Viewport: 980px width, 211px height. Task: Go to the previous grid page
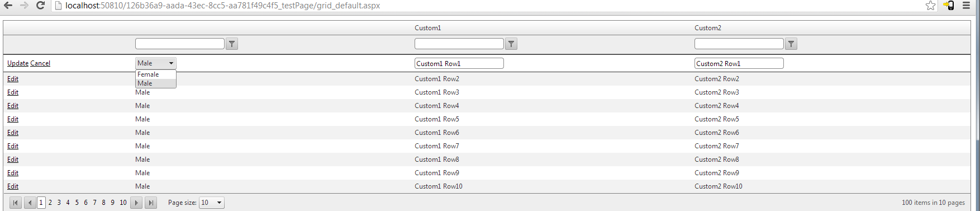pyautogui.click(x=30, y=203)
